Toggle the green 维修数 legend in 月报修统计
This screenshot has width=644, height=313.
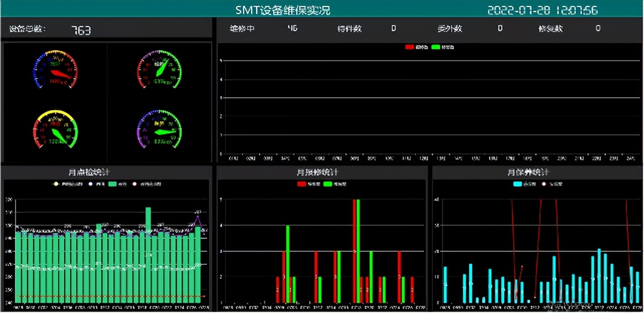tap(327, 184)
